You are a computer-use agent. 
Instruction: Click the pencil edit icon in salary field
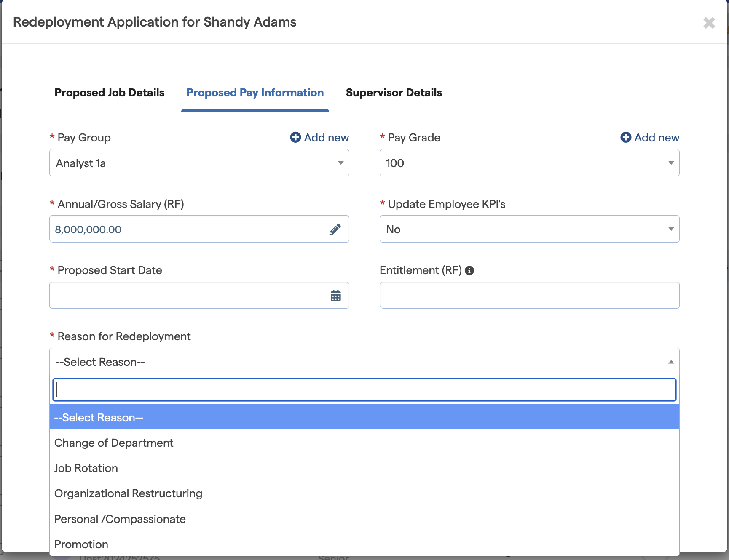point(335,229)
